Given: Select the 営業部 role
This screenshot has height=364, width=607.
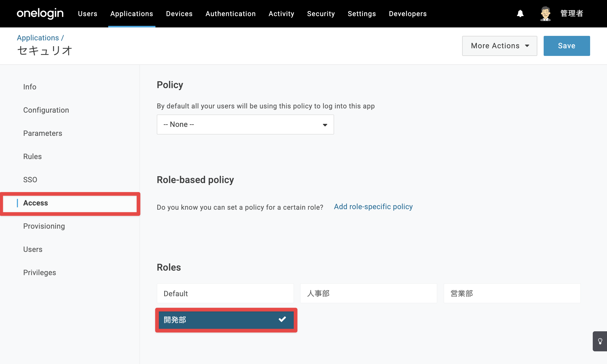Looking at the screenshot, I should click(512, 293).
